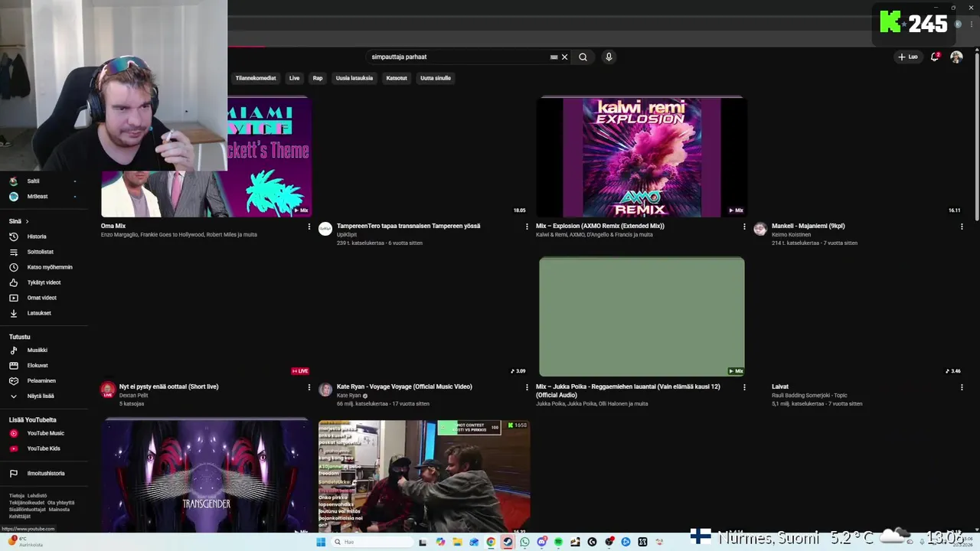Open options menu for Jukka Poika mix

tap(744, 387)
